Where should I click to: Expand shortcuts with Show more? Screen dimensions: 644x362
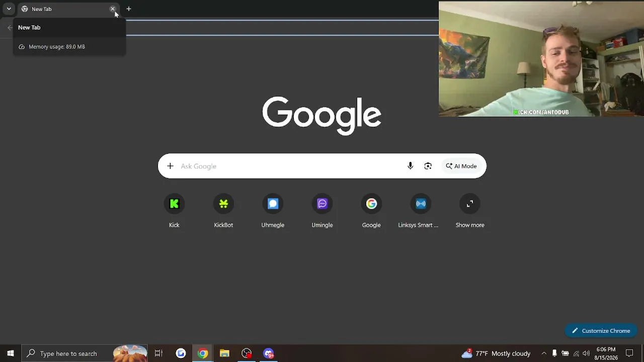pos(470,211)
